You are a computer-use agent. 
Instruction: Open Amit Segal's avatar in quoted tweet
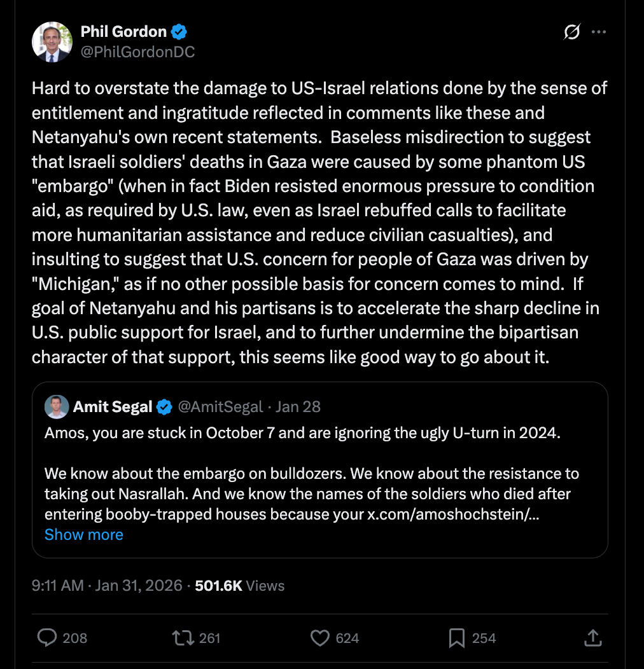(x=57, y=407)
